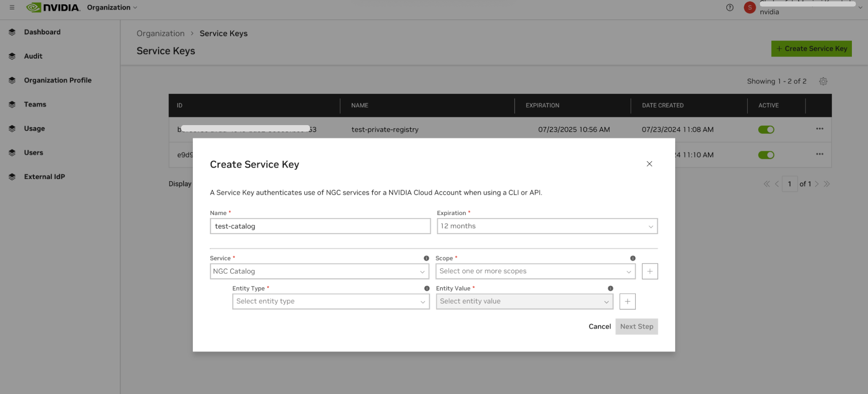
Task: Expand the user account dropdown chevron
Action: (x=860, y=7)
